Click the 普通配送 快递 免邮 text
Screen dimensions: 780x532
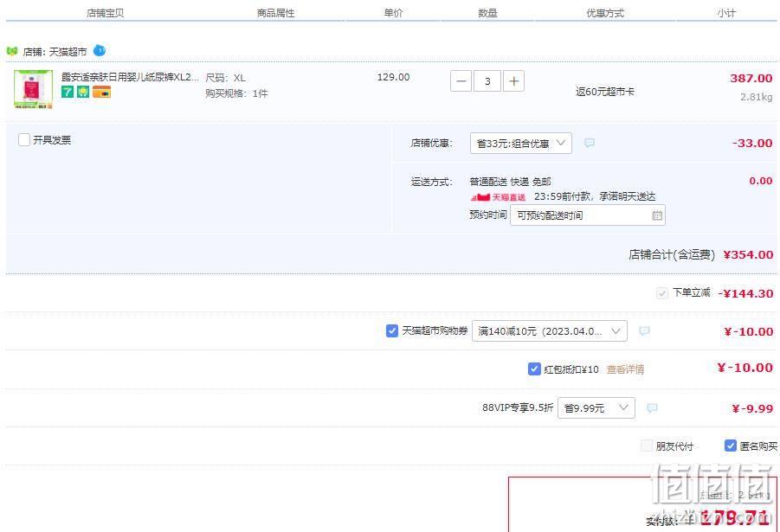click(x=511, y=182)
